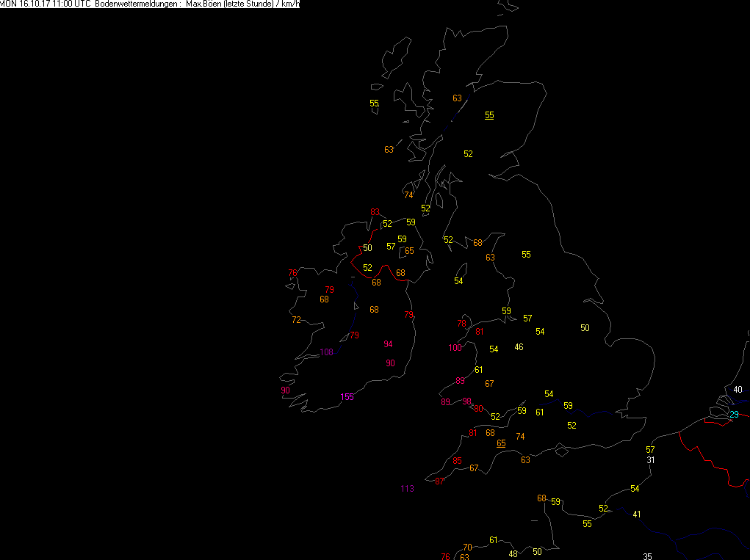Image resolution: width=750 pixels, height=560 pixels.
Task: Click the white 35 reading at bottom right
Action: click(x=647, y=556)
